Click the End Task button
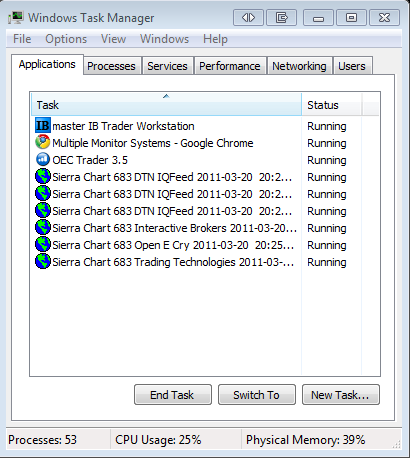 [x=173, y=395]
